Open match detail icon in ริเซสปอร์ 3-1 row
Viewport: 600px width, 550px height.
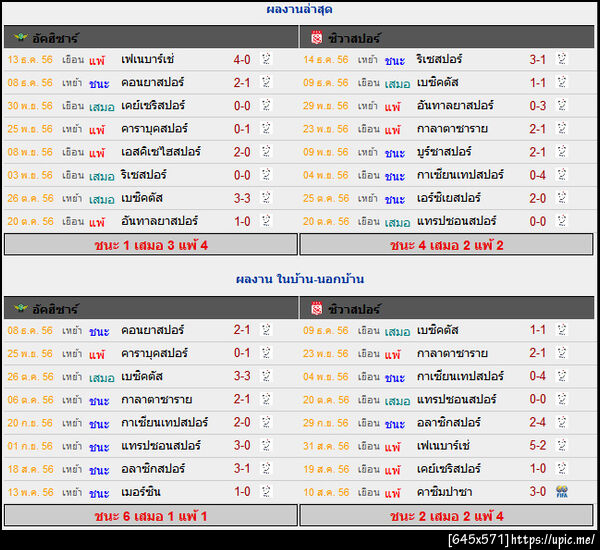pyautogui.click(x=562, y=59)
